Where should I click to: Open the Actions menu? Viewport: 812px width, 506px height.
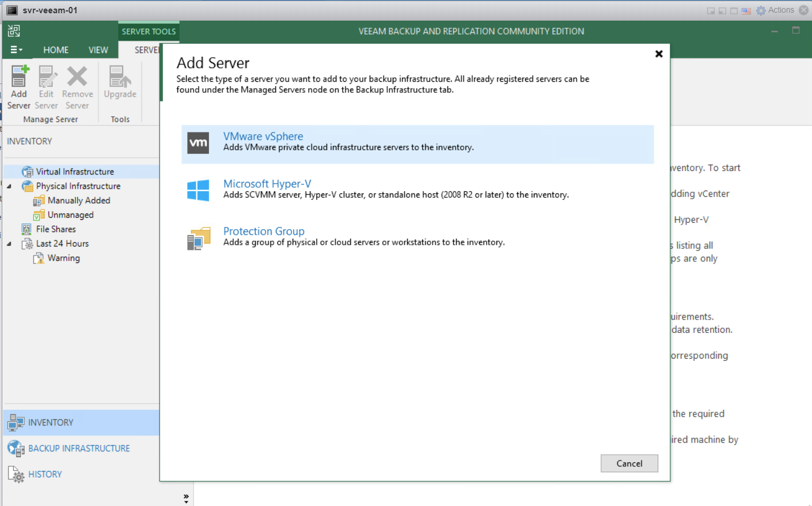tap(781, 10)
